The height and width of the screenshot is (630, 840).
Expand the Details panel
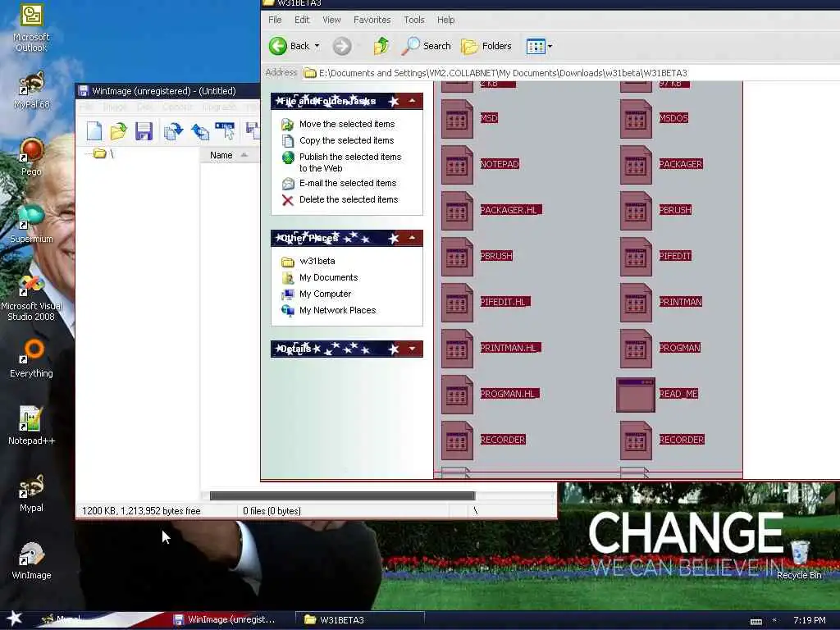pos(412,349)
